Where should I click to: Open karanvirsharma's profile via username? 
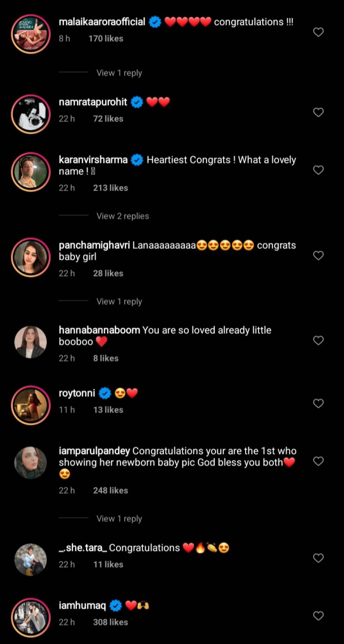pos(93,160)
